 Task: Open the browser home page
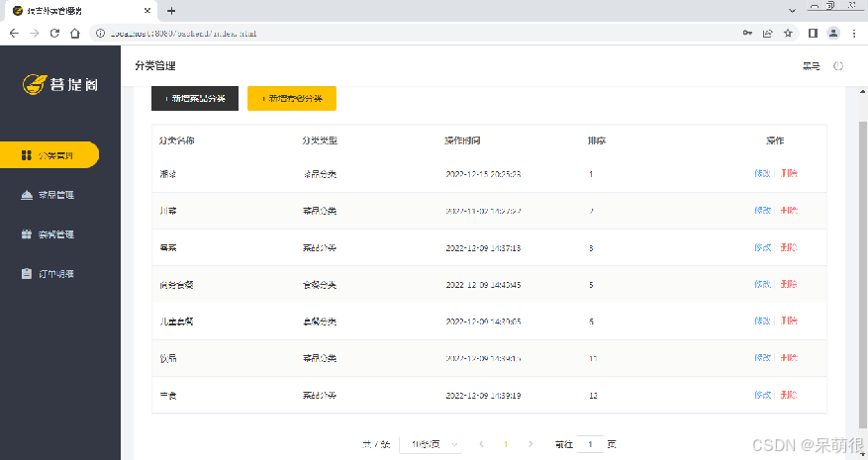[75, 34]
